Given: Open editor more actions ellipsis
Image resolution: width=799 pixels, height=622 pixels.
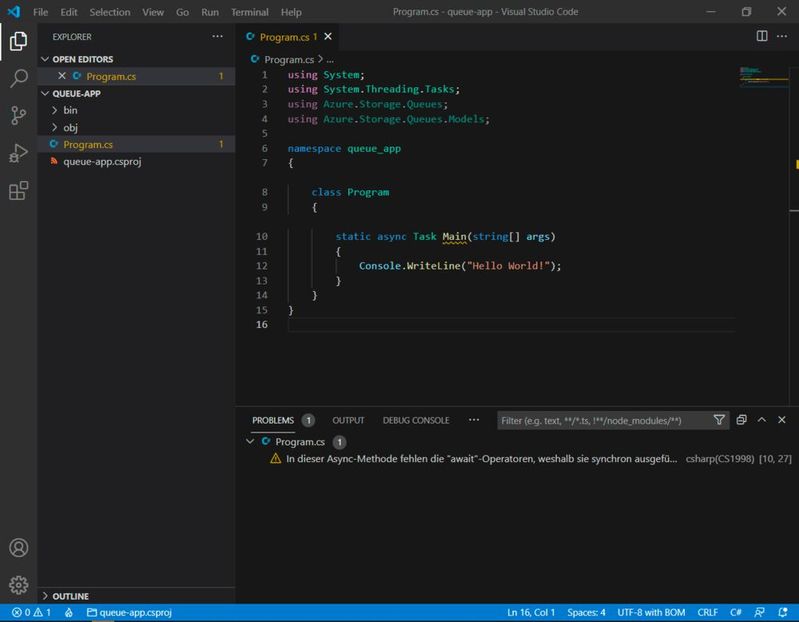Looking at the screenshot, I should coord(782,36).
